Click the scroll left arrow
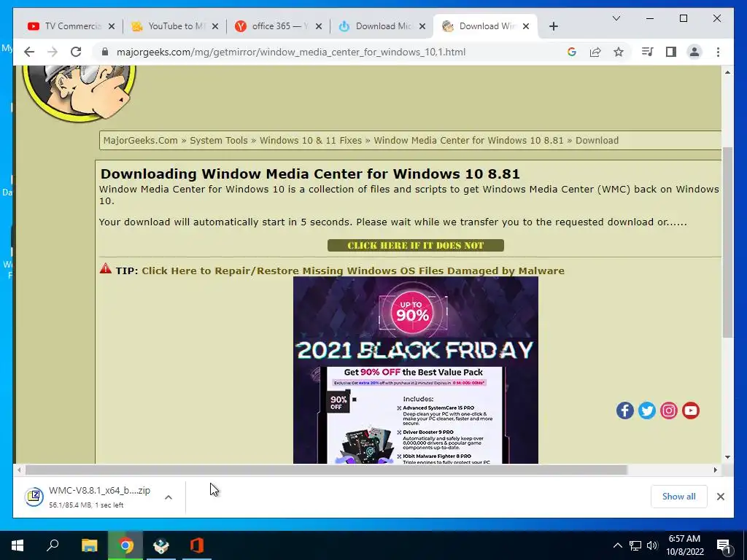Image resolution: width=747 pixels, height=560 pixels. pyautogui.click(x=19, y=470)
